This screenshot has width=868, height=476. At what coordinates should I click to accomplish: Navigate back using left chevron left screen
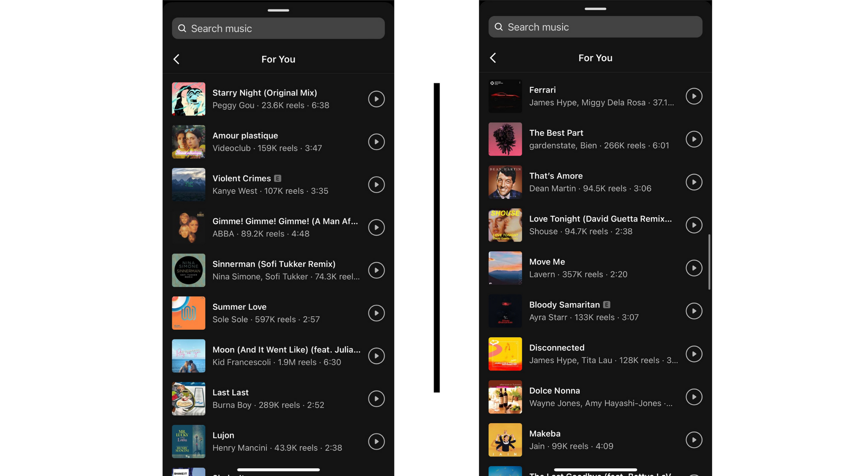tap(176, 59)
